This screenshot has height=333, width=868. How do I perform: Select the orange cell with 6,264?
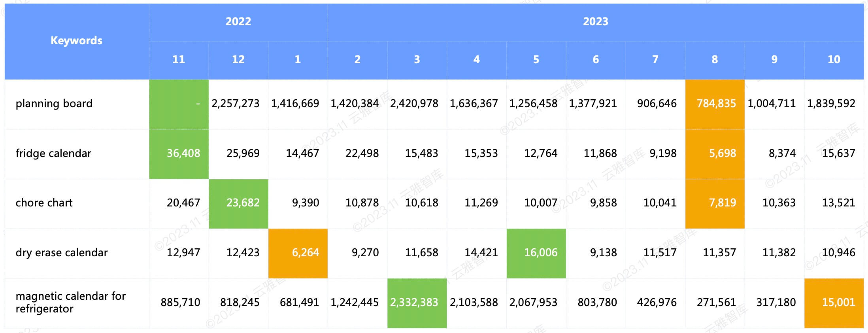click(x=298, y=253)
